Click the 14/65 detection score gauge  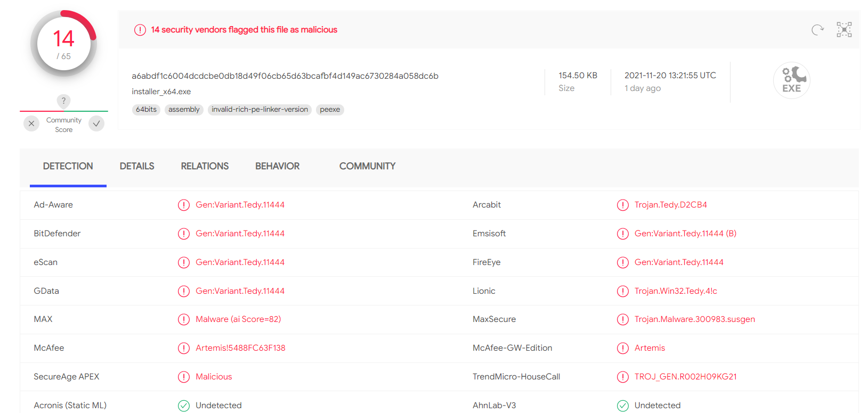coord(63,44)
